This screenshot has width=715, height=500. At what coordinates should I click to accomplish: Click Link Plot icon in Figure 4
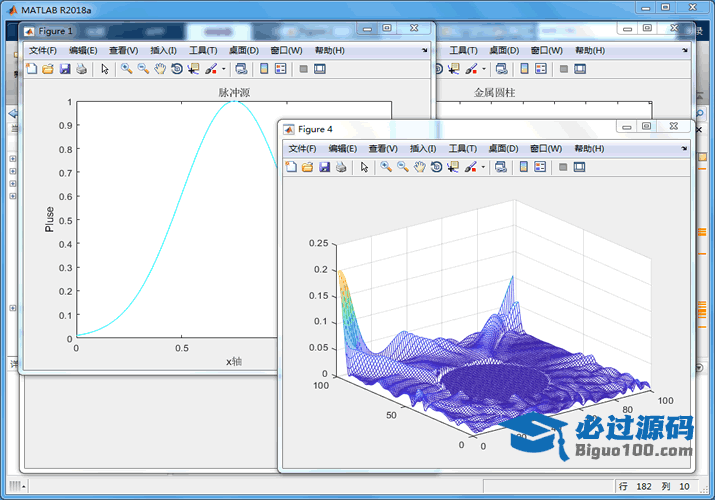pyautogui.click(x=501, y=167)
